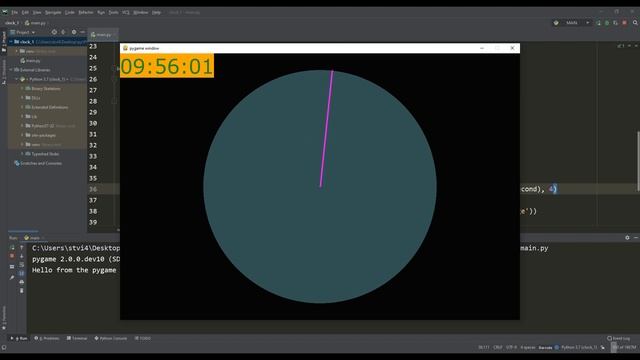Screen dimensions: 640x360
Task: Open the VCS menu
Action: point(126,12)
